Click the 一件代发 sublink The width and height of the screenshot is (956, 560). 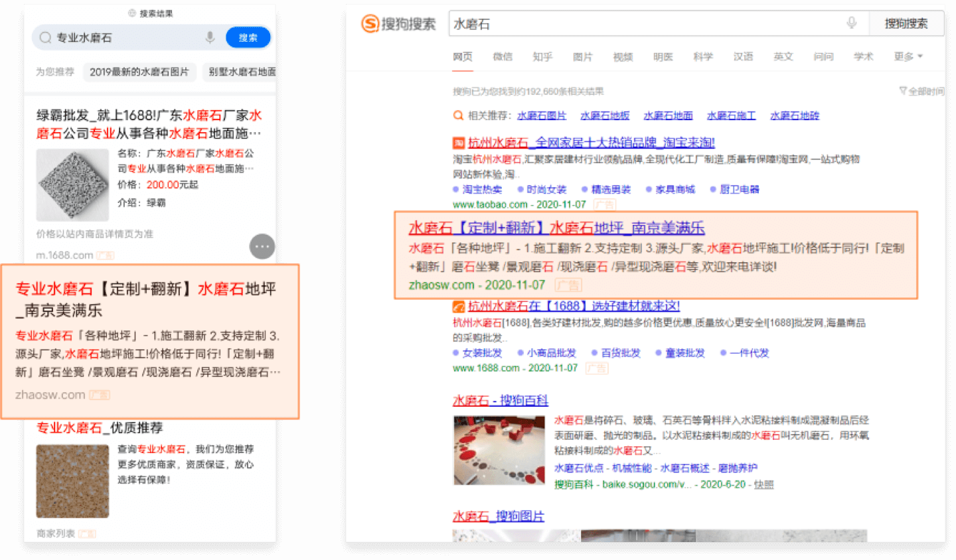tap(750, 354)
